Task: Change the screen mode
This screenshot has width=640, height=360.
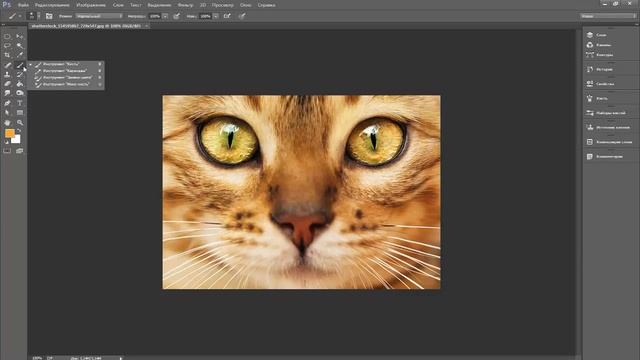Action: pos(20,151)
